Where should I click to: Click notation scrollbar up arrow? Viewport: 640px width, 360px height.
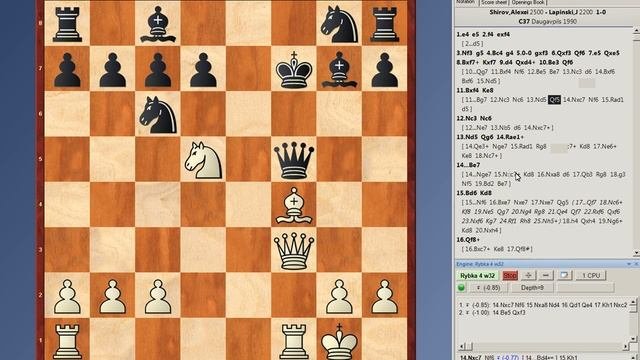click(x=636, y=31)
